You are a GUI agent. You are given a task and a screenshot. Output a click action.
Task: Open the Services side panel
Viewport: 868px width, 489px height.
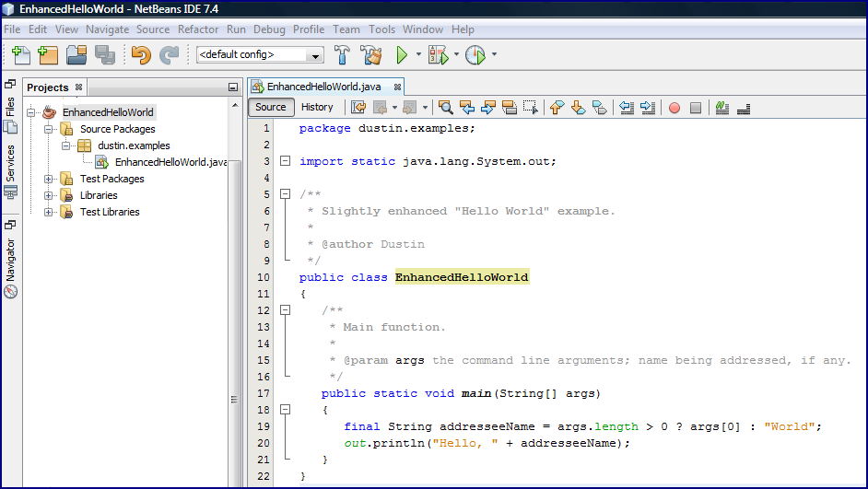coord(10,171)
